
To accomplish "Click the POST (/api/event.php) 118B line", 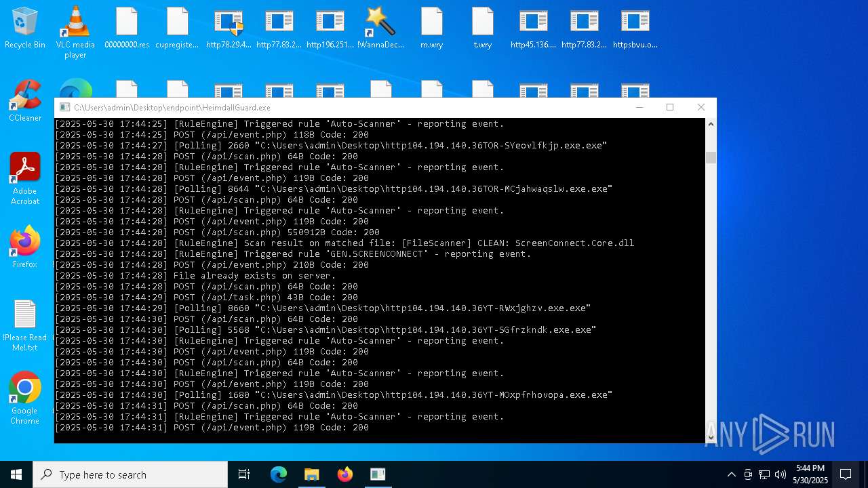I will (212, 135).
